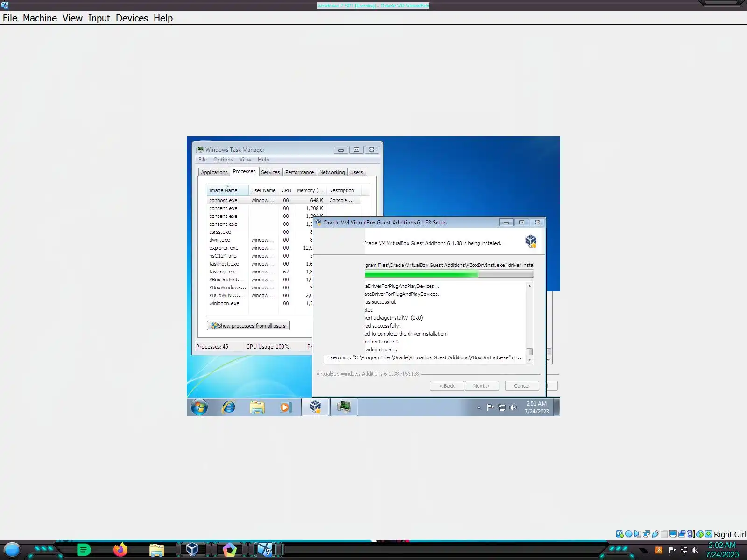The width and height of the screenshot is (747, 560).
Task: Click the Next button in setup
Action: (x=481, y=386)
